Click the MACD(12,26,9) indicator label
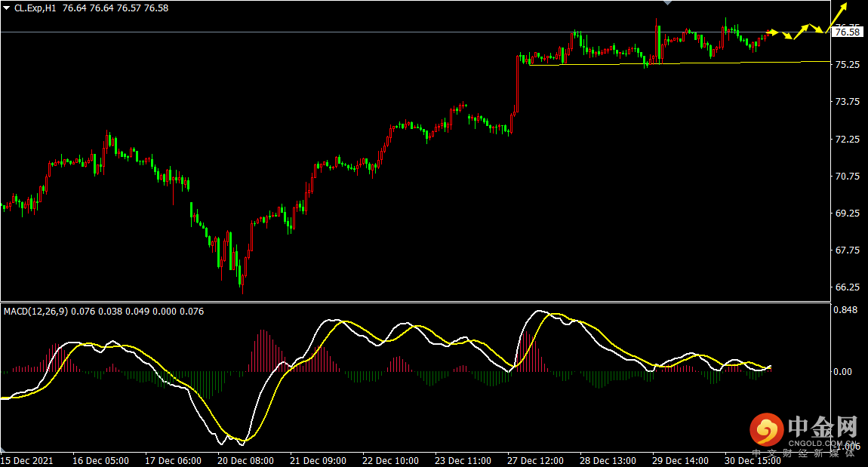This screenshot has height=467, width=868. 36,312
